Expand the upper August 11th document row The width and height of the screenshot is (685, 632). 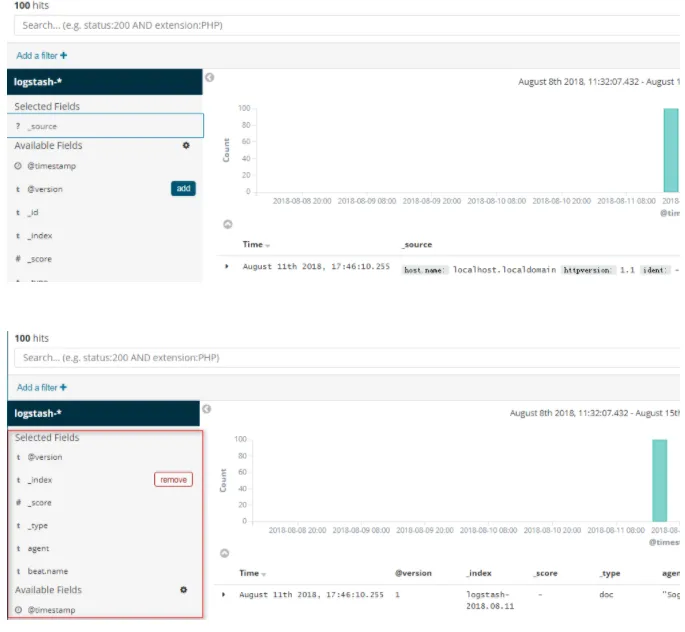pos(226,266)
